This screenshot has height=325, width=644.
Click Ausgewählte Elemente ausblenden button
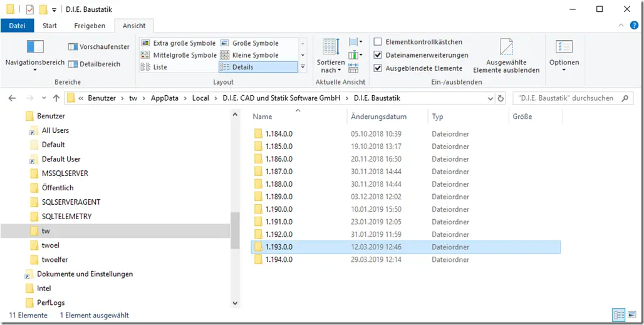click(x=506, y=56)
